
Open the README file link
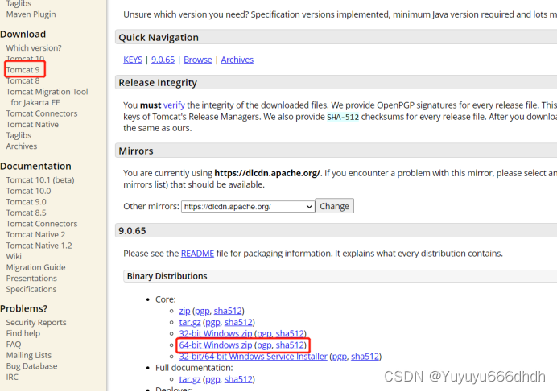(197, 254)
